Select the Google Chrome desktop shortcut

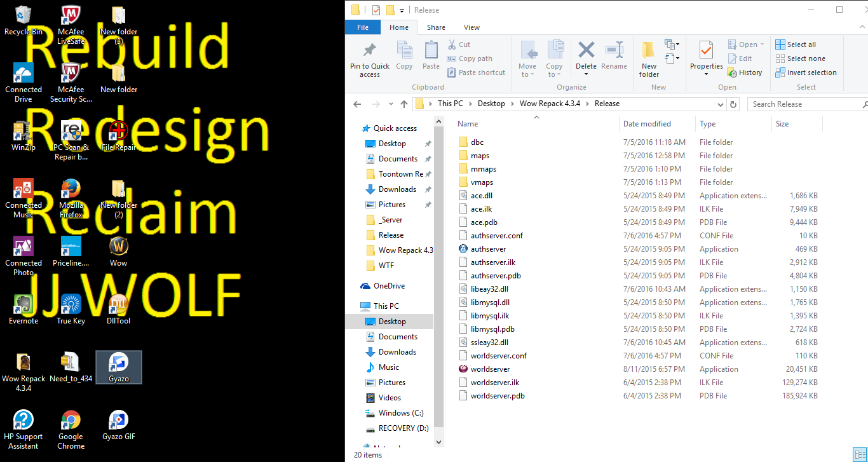[71, 430]
